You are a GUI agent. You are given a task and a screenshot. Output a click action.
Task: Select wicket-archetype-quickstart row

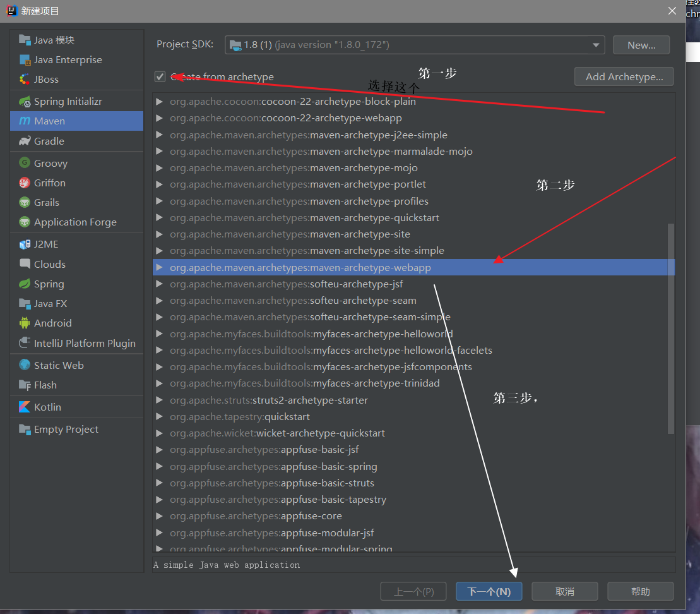click(413, 433)
